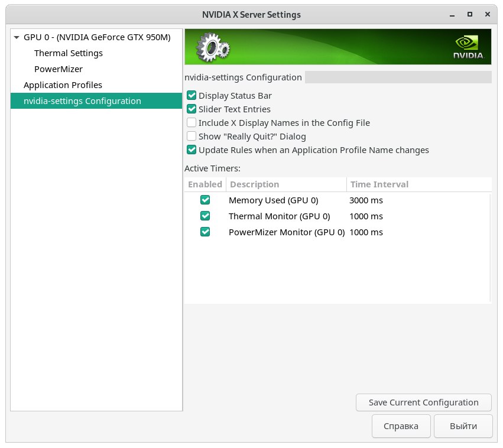The image size is (503, 448).
Task: Click the 3000 ms time interval value
Action: coord(366,200)
